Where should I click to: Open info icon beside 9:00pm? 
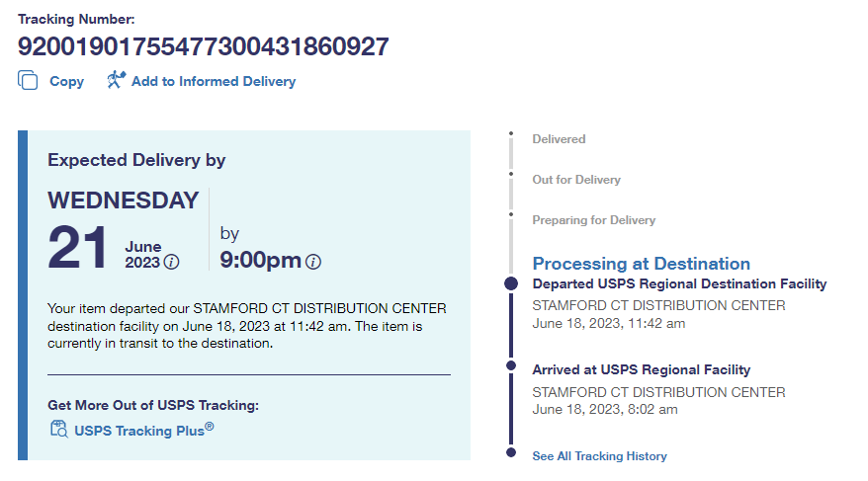coord(313,262)
